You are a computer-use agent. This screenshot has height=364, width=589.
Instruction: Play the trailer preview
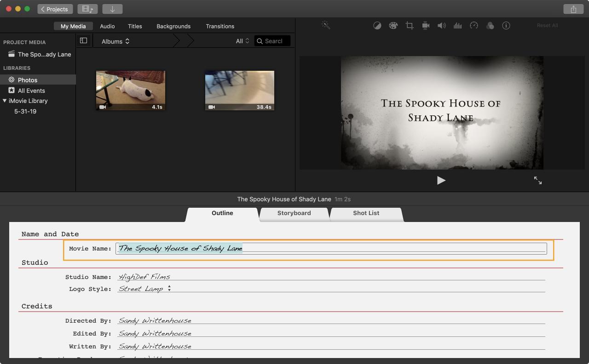441,181
